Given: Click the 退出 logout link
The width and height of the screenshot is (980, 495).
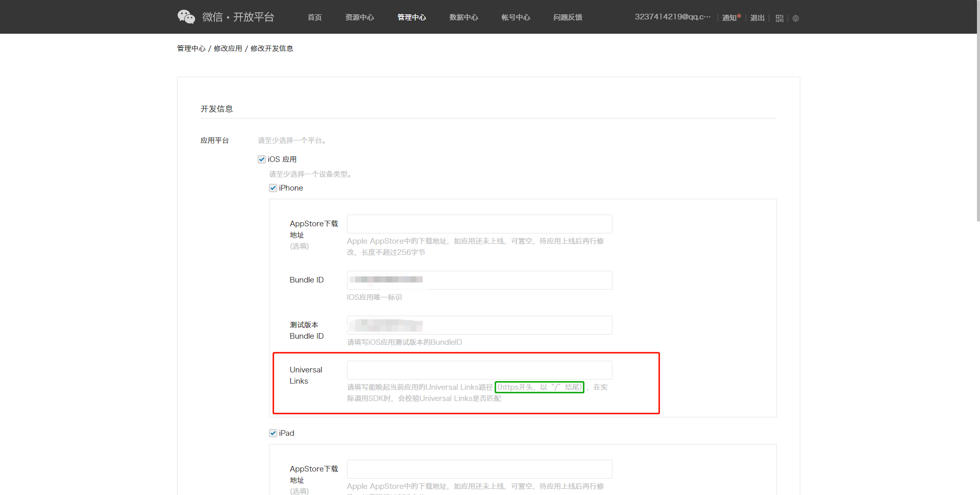Looking at the screenshot, I should 757,18.
